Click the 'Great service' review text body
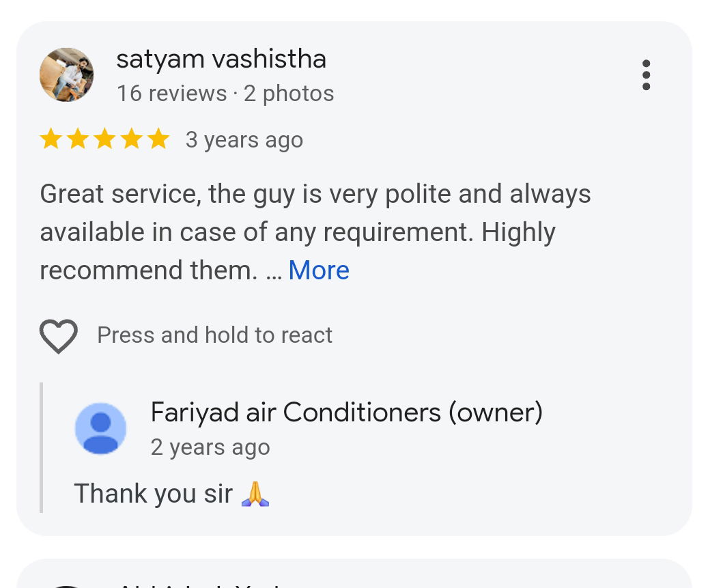The width and height of the screenshot is (723, 588). pos(315,232)
